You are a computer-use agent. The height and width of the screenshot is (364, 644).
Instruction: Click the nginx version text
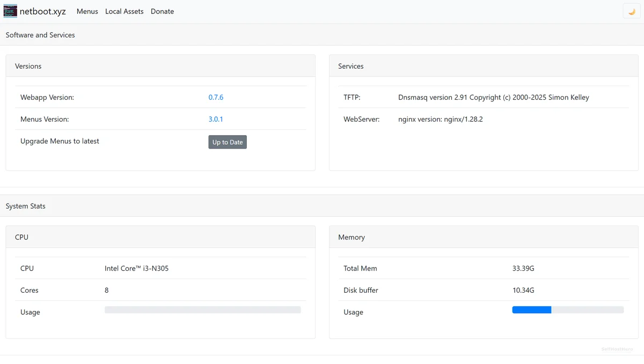pos(440,120)
